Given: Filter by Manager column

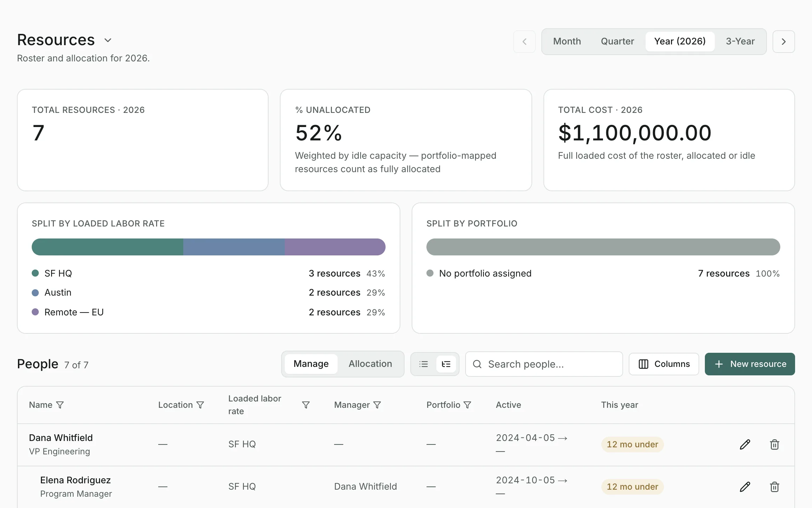Looking at the screenshot, I should coord(377,405).
